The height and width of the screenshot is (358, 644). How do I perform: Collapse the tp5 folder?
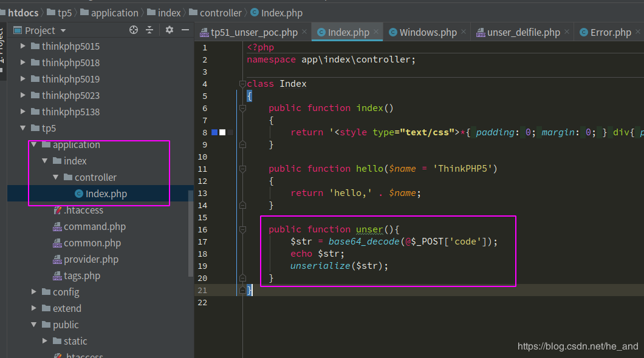[x=23, y=128]
